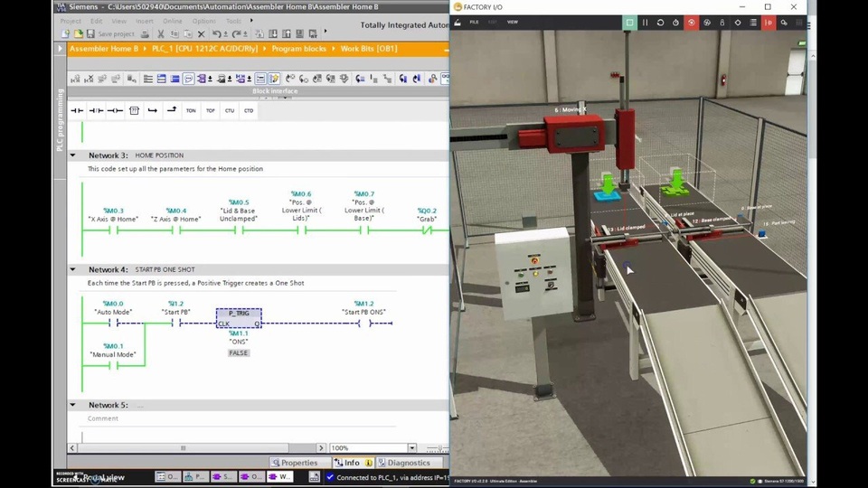
Task: Open the Factory I/O time scale control
Action: 676,23
